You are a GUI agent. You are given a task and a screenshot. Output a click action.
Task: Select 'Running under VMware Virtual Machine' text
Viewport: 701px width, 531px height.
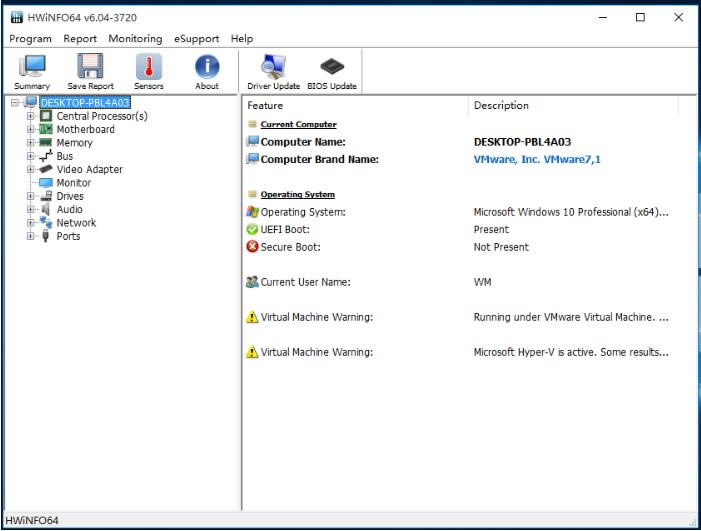point(571,317)
